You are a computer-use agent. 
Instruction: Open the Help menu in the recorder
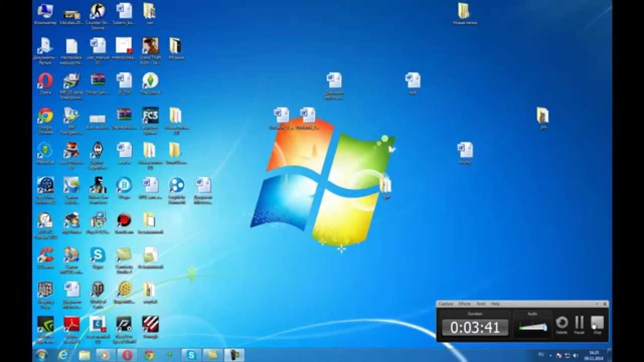[495, 304]
